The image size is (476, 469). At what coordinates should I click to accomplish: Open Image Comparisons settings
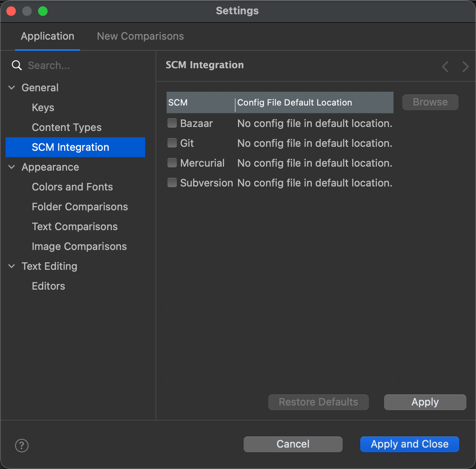coord(79,246)
